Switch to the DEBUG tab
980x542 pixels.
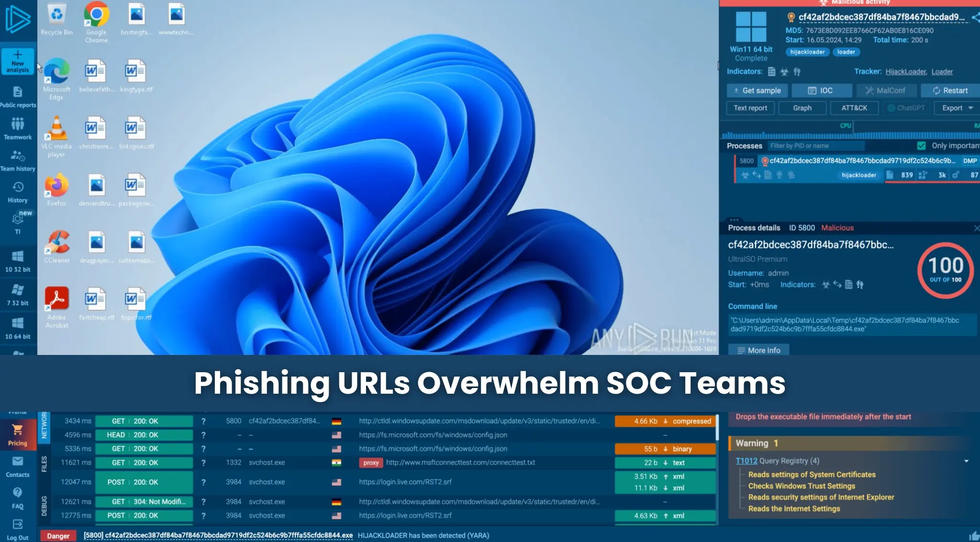coord(44,506)
